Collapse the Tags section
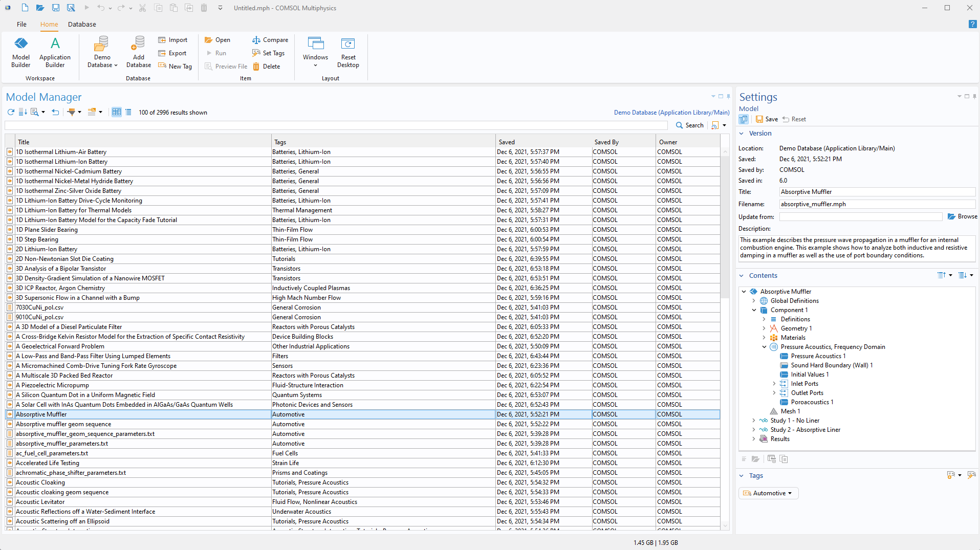The width and height of the screenshot is (980, 550). point(742,476)
